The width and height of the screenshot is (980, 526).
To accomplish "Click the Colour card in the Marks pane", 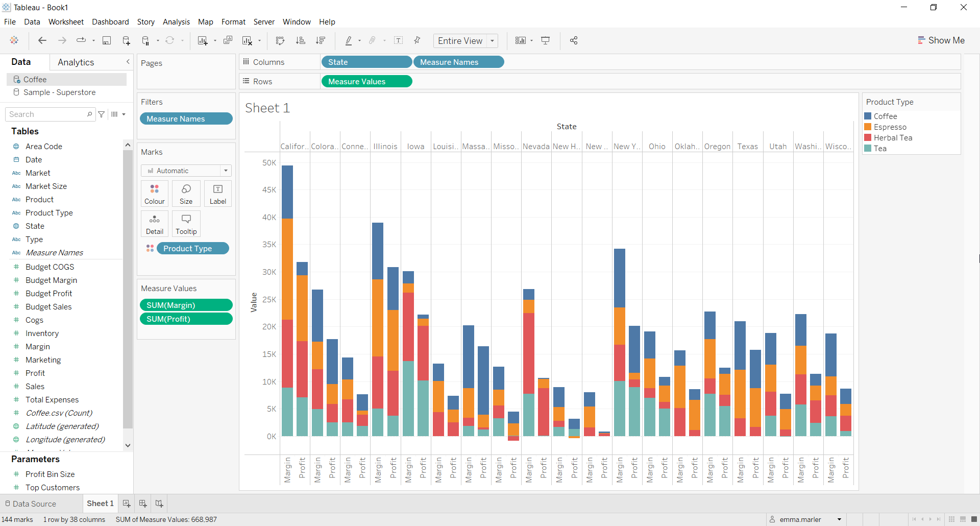I will coord(154,194).
